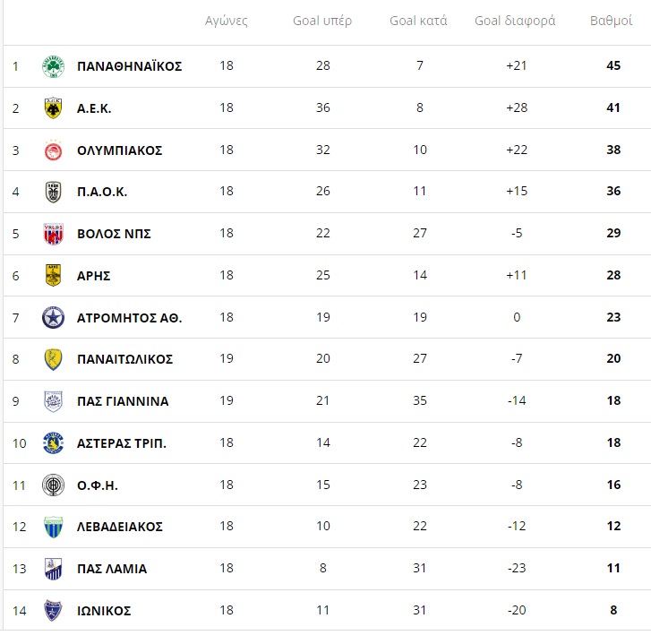This screenshot has width=651, height=644.
Task: Click the Goal κατά column header
Action: 418,21
